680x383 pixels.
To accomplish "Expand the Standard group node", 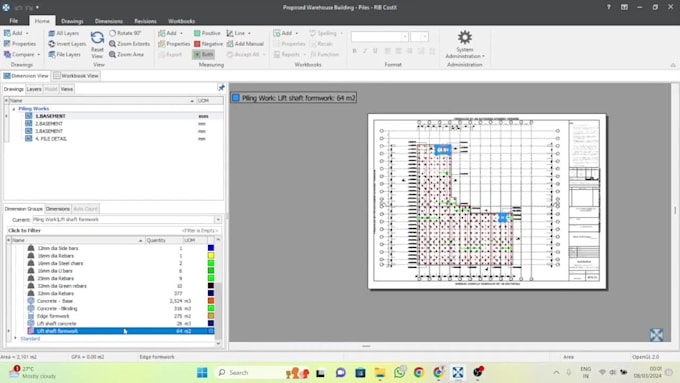I will (15, 338).
